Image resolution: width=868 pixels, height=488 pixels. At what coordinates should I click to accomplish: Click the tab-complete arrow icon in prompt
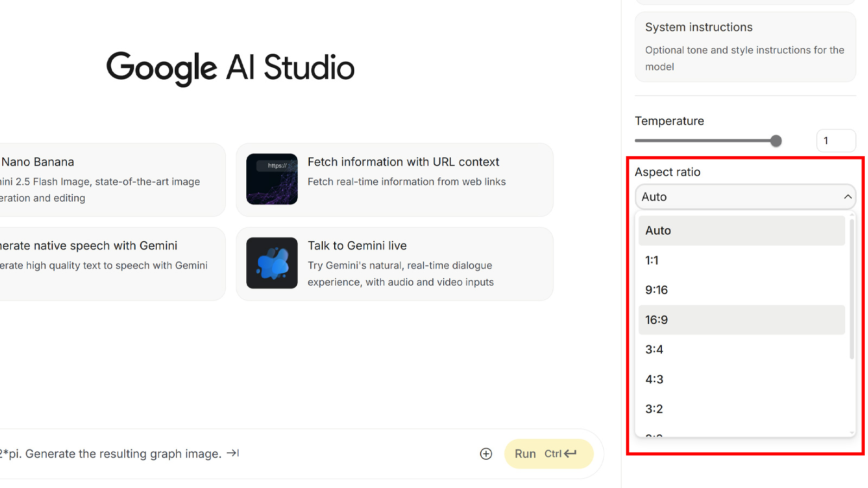click(233, 453)
